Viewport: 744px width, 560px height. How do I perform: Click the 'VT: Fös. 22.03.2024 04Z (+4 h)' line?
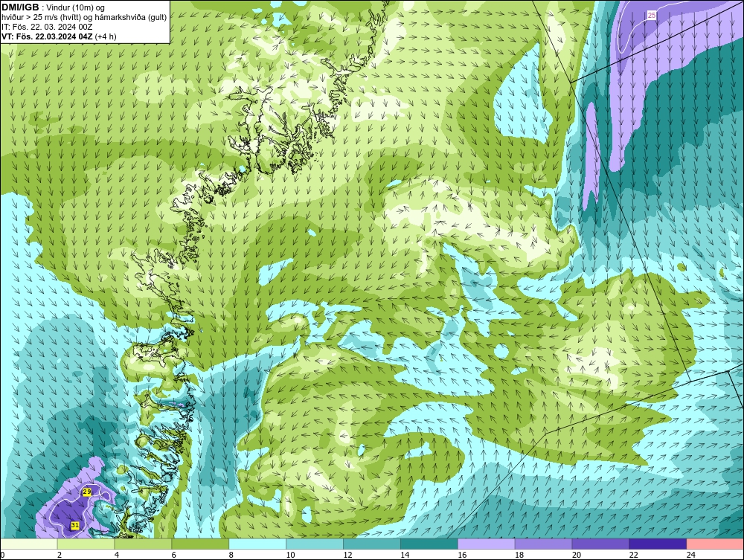(x=59, y=36)
